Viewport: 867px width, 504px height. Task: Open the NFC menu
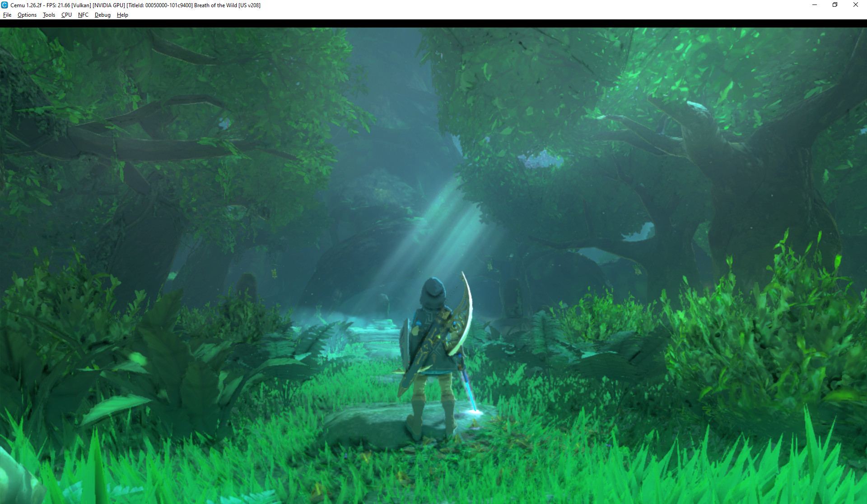point(83,15)
